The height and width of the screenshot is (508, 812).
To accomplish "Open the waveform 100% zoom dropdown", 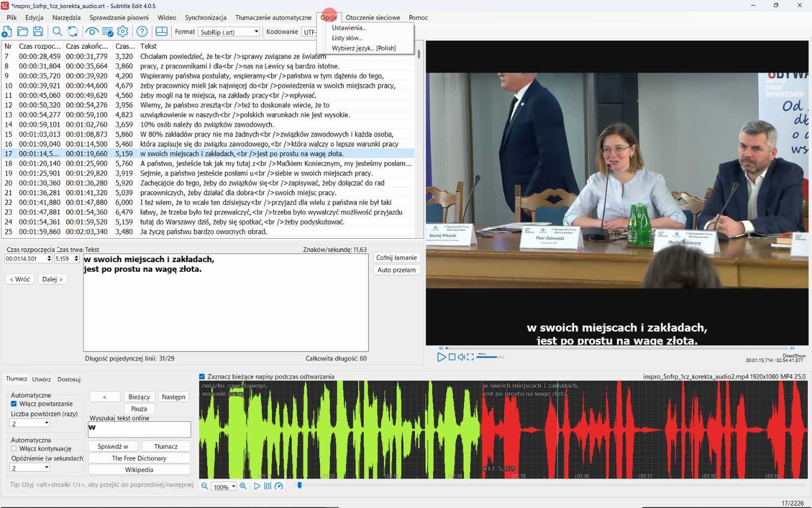I will click(x=233, y=487).
